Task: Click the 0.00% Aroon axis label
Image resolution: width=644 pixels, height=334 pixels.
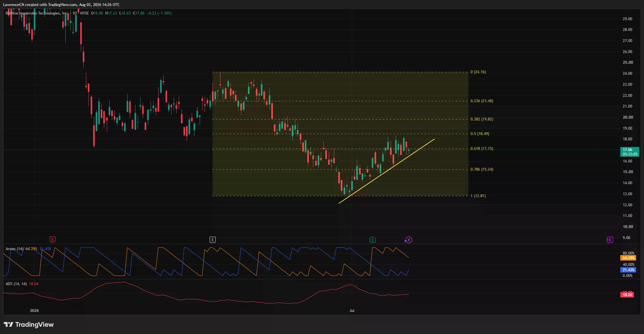Action: 627,276
